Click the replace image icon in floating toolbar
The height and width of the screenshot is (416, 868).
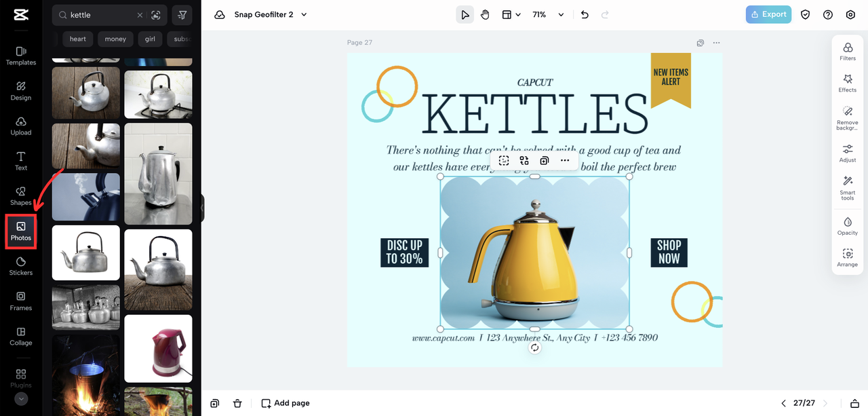(x=524, y=161)
